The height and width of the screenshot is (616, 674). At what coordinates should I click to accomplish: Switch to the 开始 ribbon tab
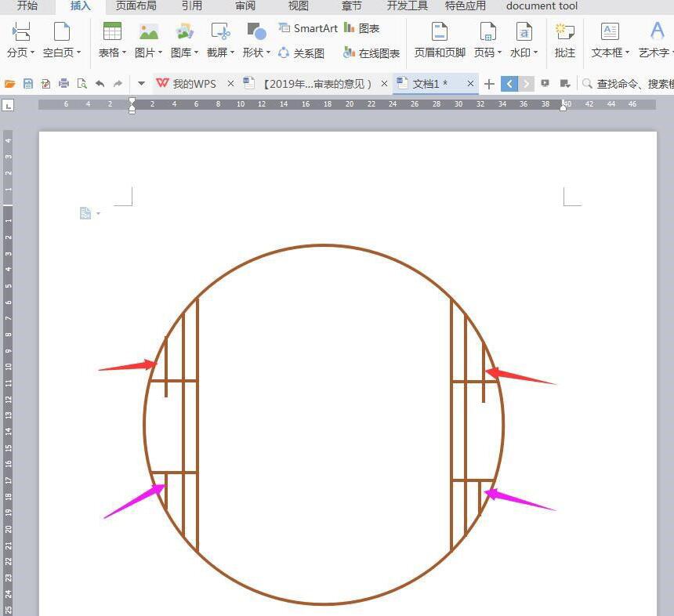27,5
